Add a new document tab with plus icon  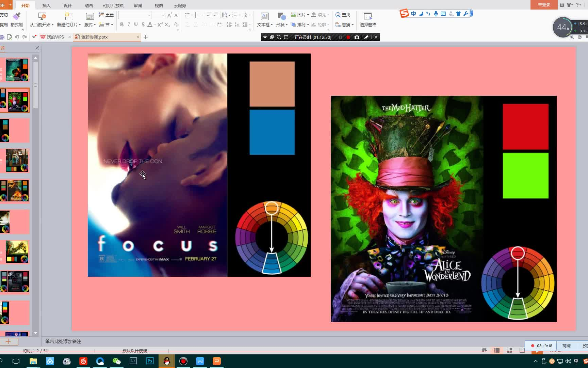coord(146,37)
